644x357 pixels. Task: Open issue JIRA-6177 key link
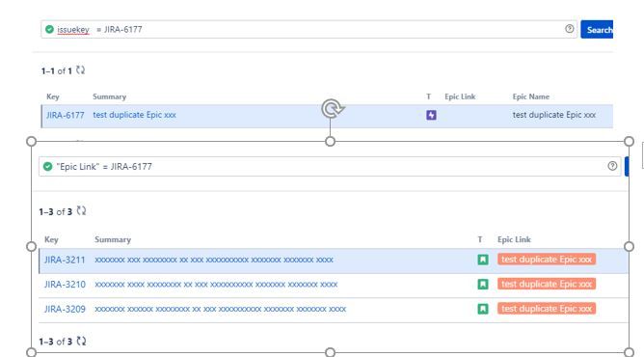66,115
